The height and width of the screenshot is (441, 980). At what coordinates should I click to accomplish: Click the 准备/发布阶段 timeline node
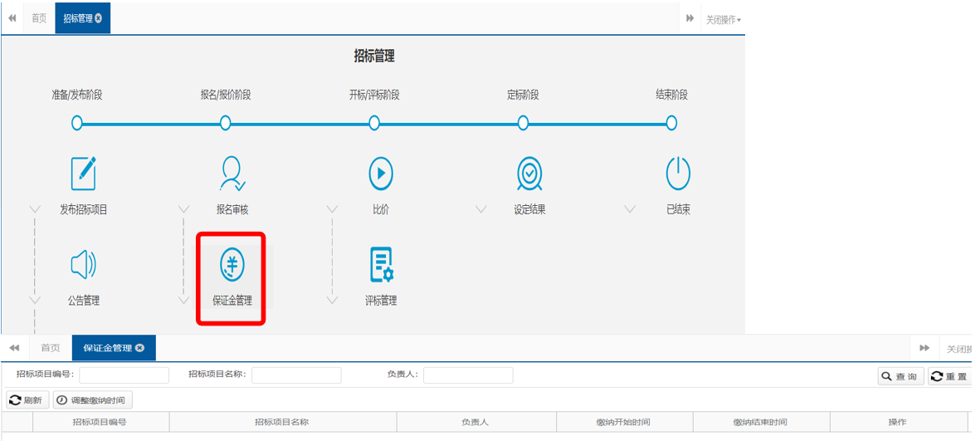(x=77, y=123)
